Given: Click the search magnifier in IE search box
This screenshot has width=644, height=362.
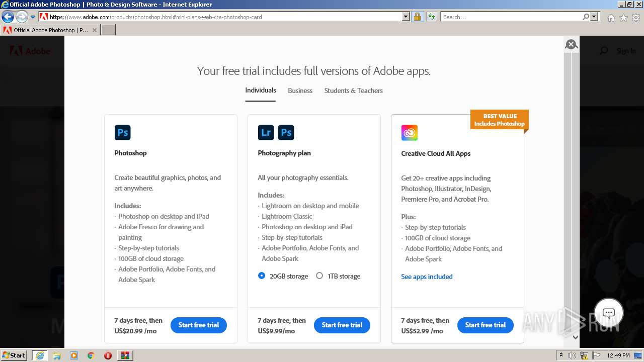Looking at the screenshot, I should (586, 17).
